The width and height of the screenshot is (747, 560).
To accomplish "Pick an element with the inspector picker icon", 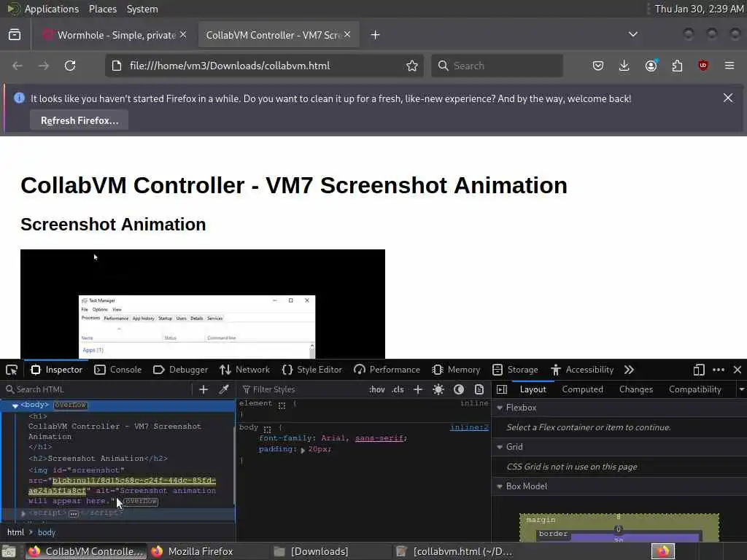I will (x=12, y=370).
